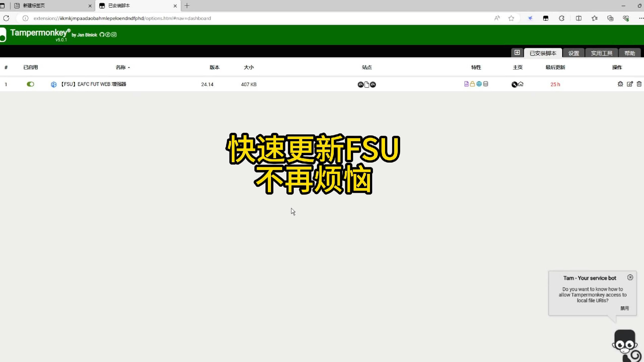Open Tampermonkey Instagram icon in header
644x362 pixels.
click(x=114, y=35)
